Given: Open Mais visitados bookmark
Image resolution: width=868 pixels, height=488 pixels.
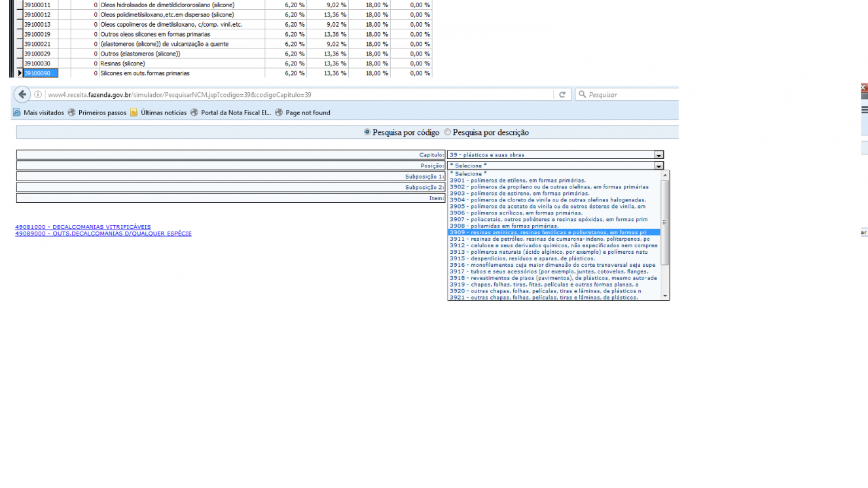Looking at the screenshot, I should coord(39,113).
